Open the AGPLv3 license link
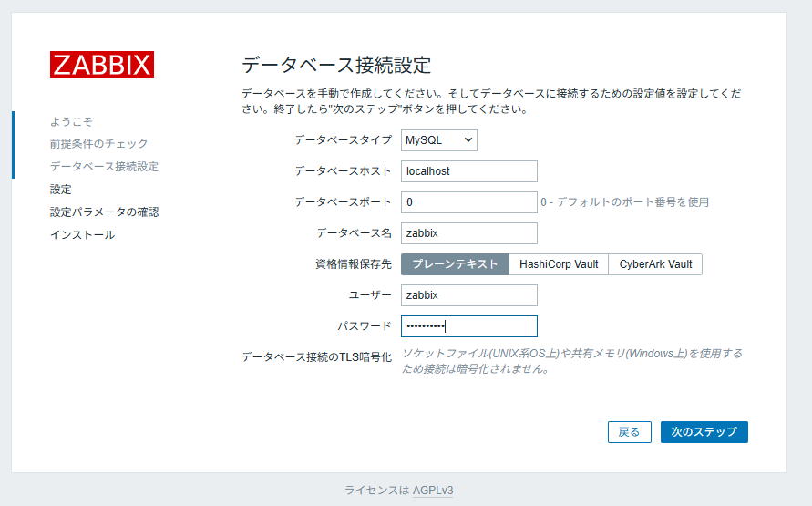The image size is (812, 506). [x=433, y=490]
